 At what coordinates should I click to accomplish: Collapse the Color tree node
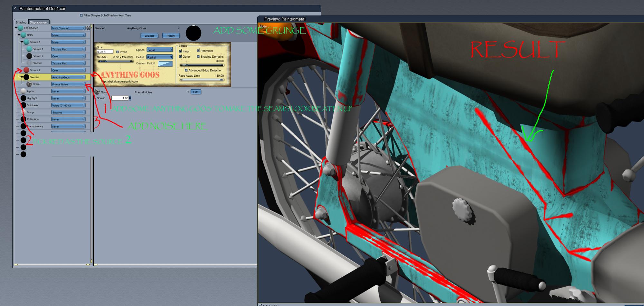coord(19,35)
